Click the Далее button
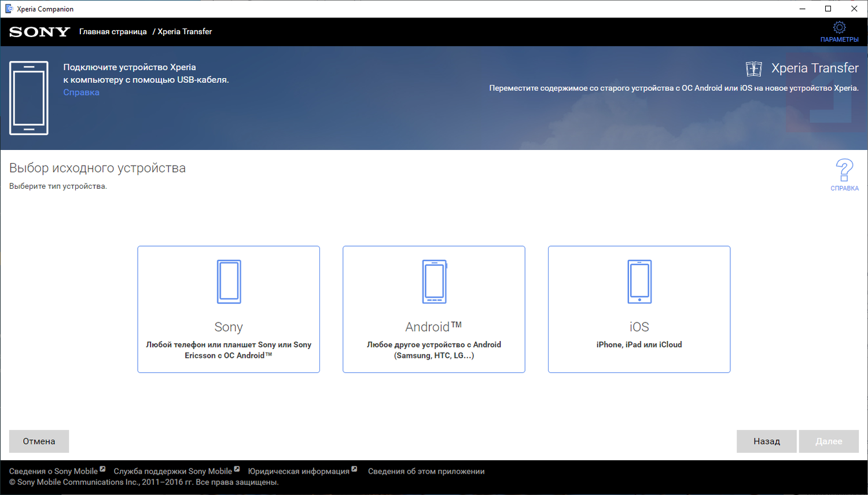 pyautogui.click(x=829, y=441)
